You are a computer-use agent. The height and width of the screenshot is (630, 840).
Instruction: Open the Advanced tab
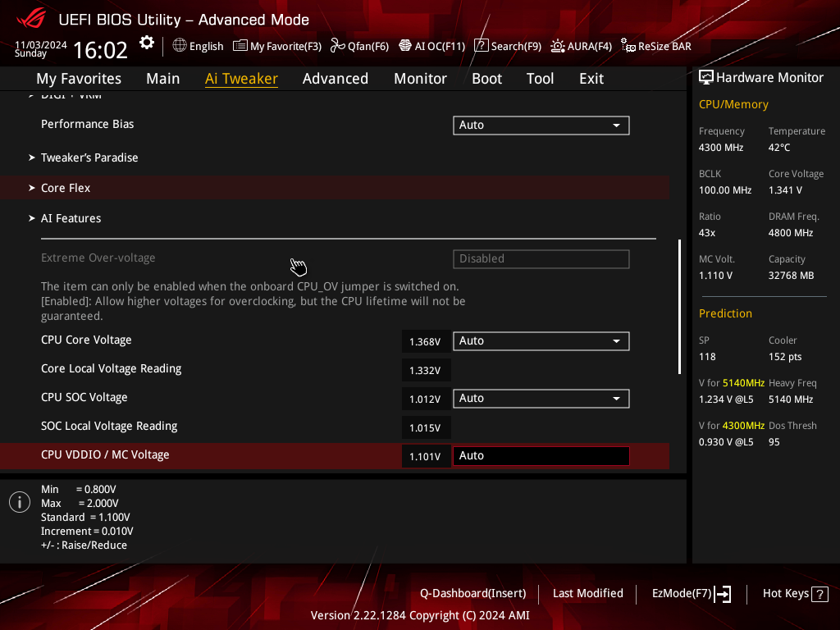pos(336,79)
